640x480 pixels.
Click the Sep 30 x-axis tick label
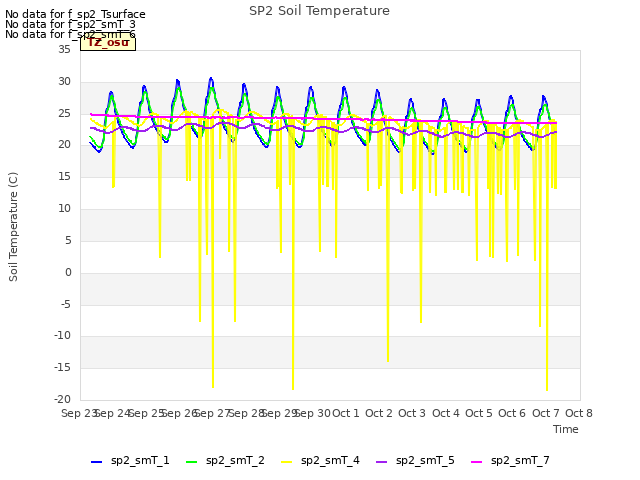pyautogui.click(x=313, y=413)
